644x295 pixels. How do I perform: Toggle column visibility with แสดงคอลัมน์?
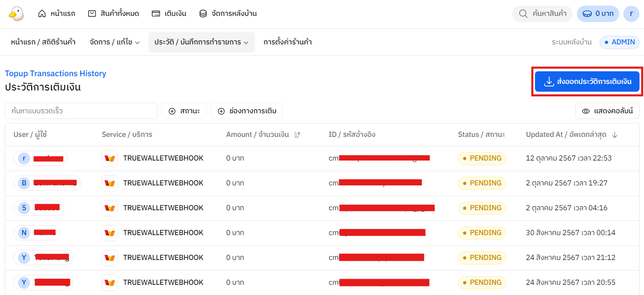(607, 111)
